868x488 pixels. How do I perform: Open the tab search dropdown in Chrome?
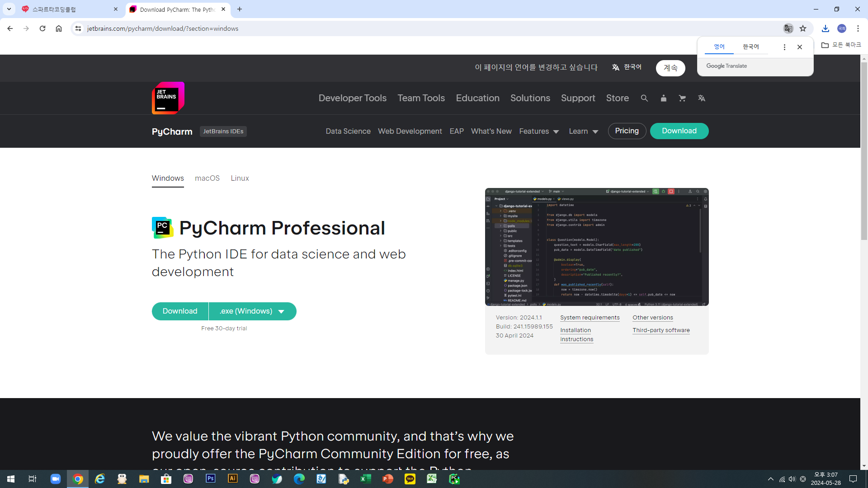9,9
